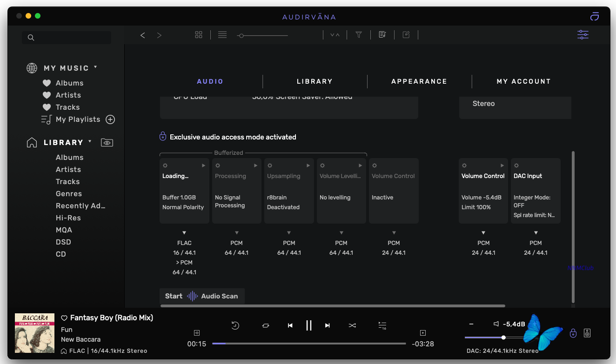The width and height of the screenshot is (616, 364).
Task: Toggle shuffle playback
Action: tap(352, 325)
